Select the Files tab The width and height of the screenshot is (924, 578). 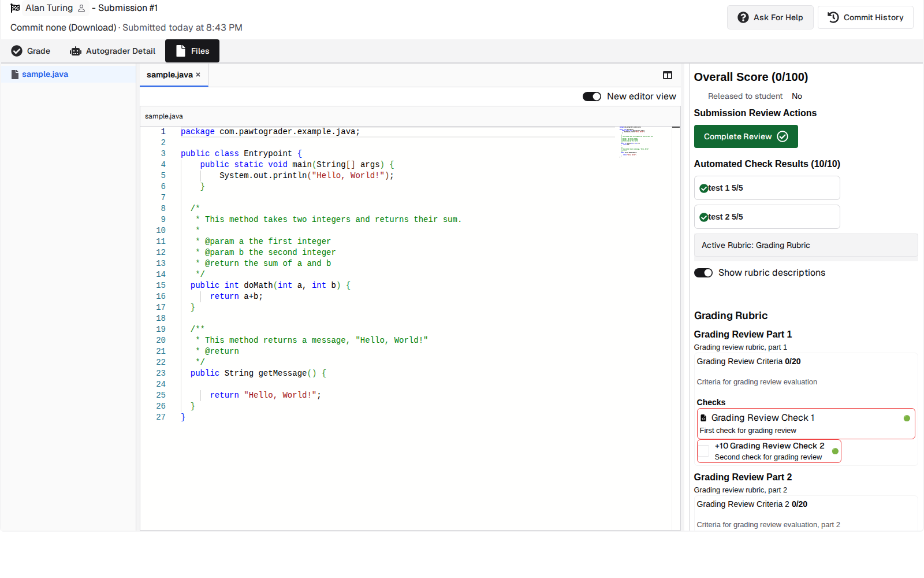192,51
